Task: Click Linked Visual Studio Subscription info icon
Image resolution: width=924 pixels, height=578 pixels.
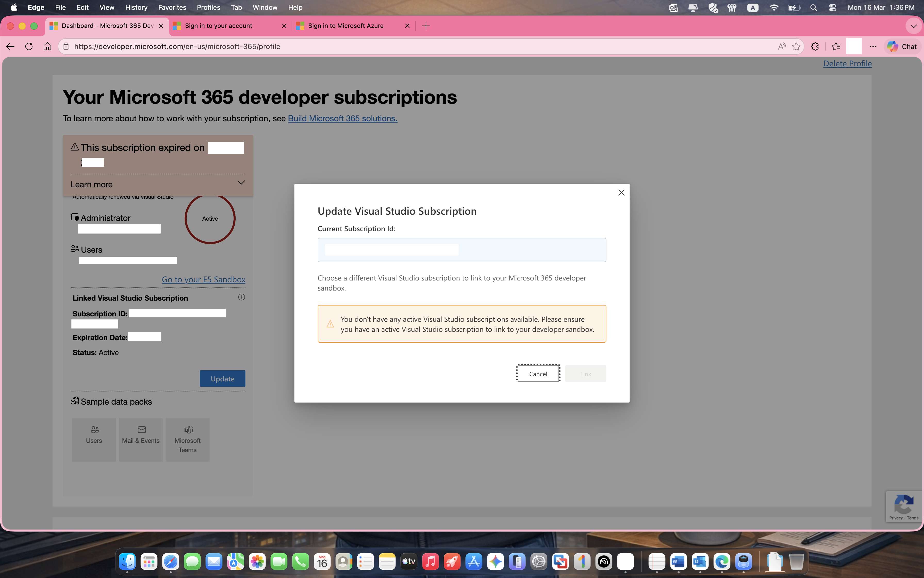Action: click(241, 297)
